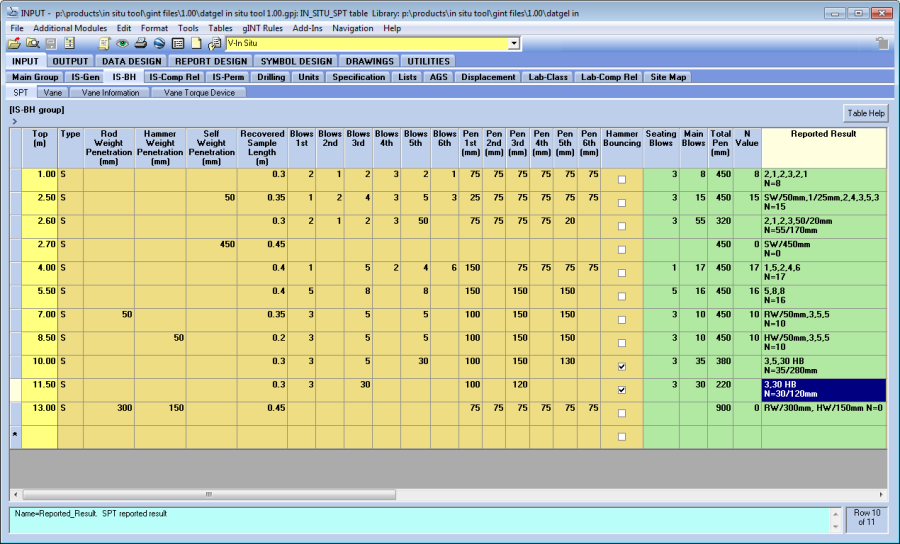900x544 pixels.
Task: Open the V-In Situ dropdown list
Action: click(514, 44)
